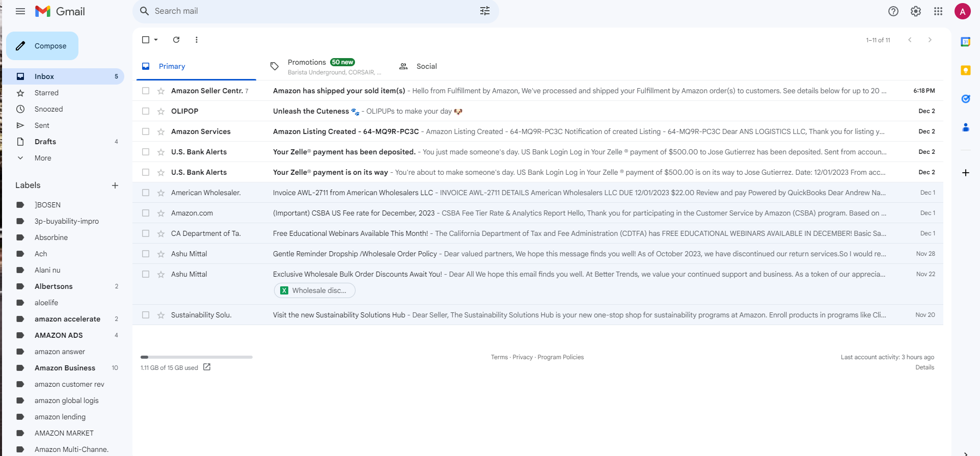
Task: Go to older emails page arrow
Action: pyautogui.click(x=930, y=40)
